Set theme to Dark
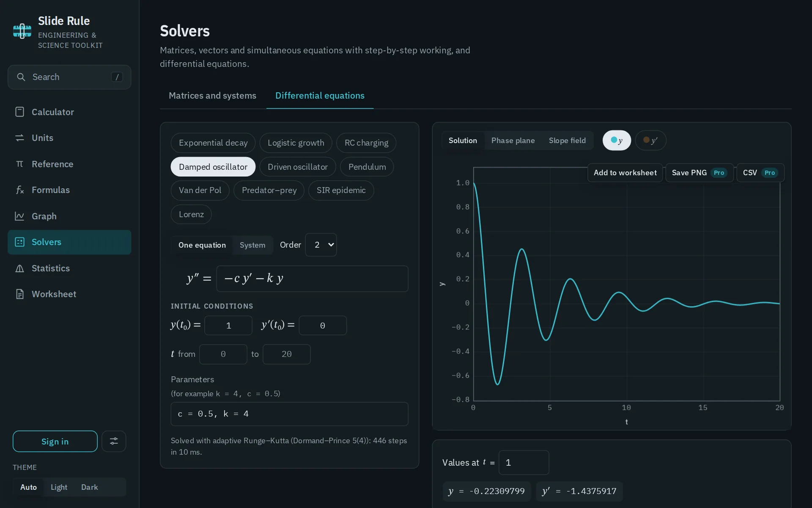 [x=89, y=487]
